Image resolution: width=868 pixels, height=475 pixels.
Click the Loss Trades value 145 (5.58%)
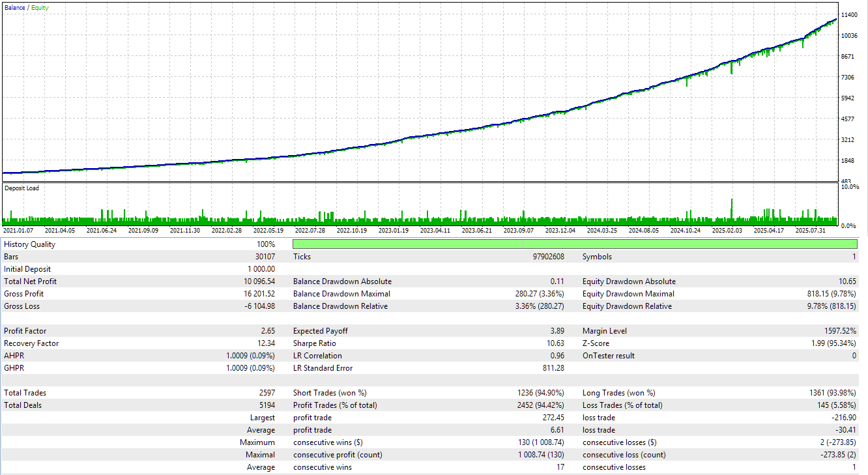(837, 405)
